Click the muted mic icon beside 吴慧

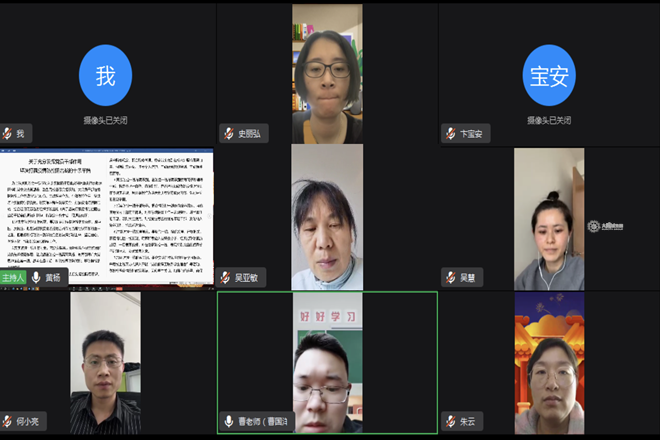pos(450,277)
